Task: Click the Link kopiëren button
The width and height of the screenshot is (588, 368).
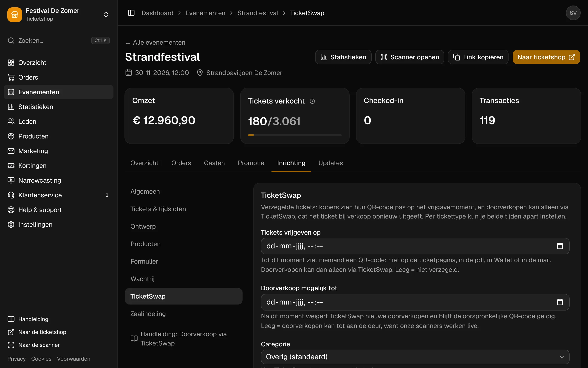Action: (x=478, y=57)
